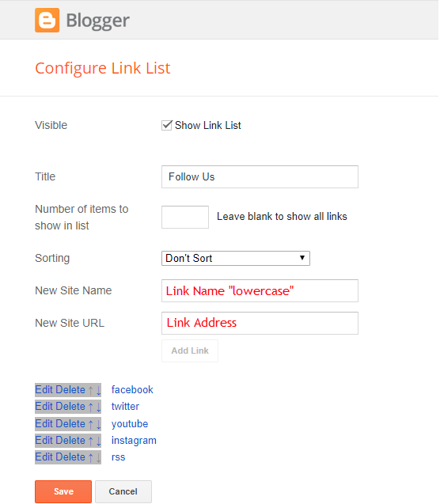Delete the rss link entry
Viewport: 440px width, 504px height.
(x=70, y=457)
